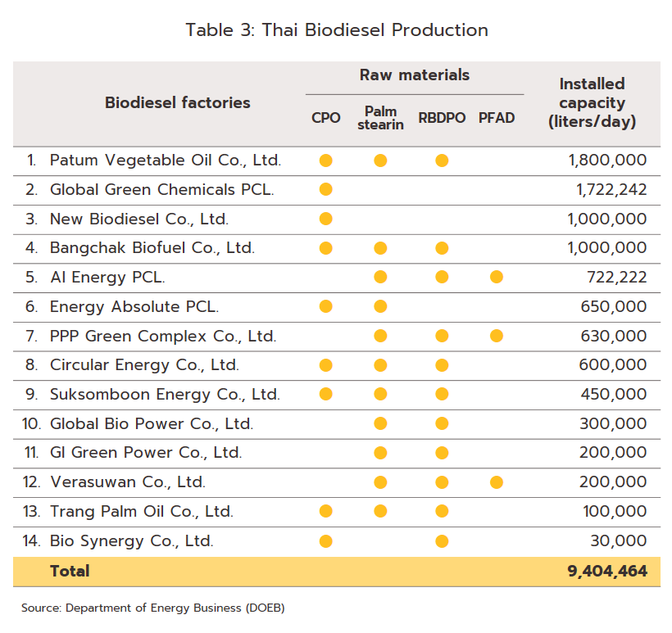Click 'Circular Energy Co., Ltd.' row name

coord(144,365)
